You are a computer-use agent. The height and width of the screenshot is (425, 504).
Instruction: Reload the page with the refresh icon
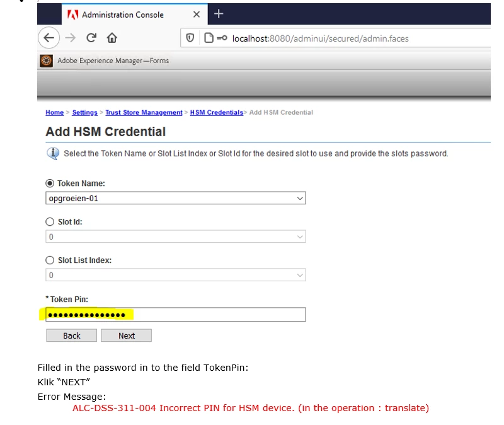tap(91, 38)
